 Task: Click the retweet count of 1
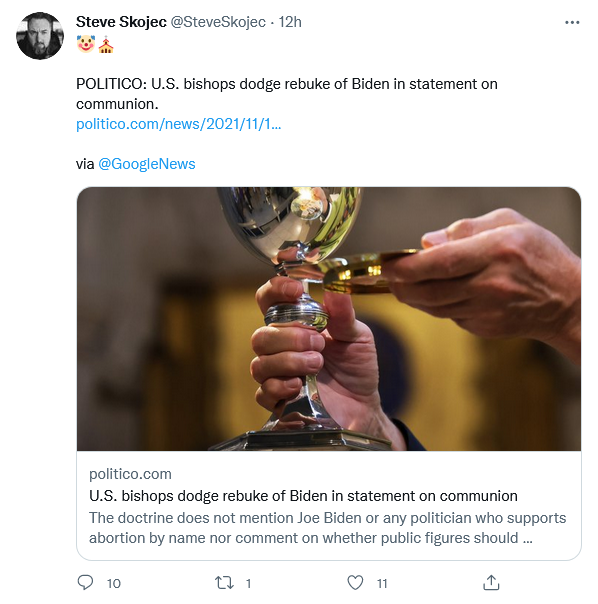(249, 584)
